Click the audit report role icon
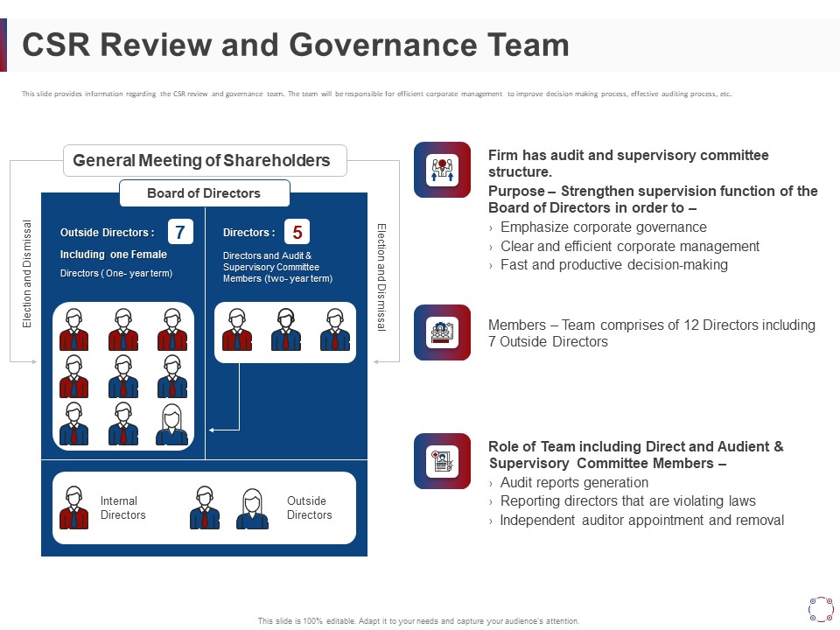The height and width of the screenshot is (630, 840). [443, 461]
